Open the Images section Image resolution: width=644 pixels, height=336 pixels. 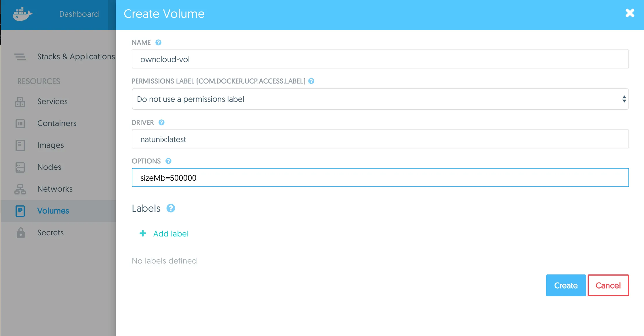(x=50, y=145)
